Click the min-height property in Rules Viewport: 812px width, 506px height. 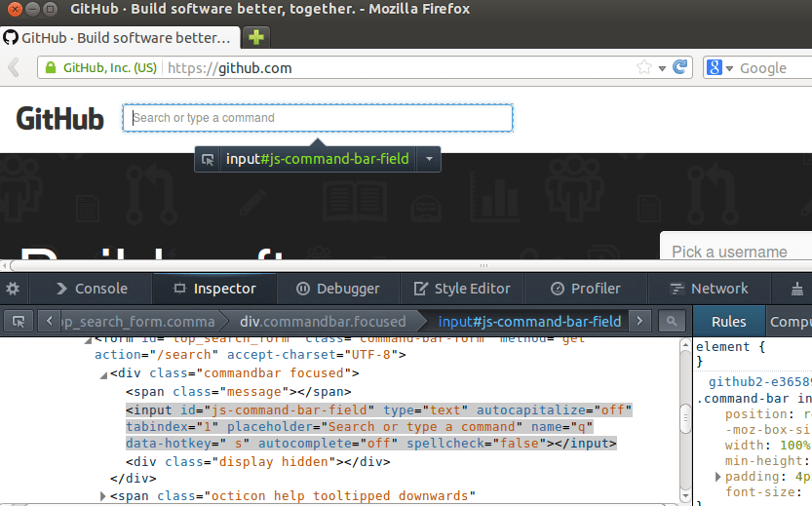764,460
